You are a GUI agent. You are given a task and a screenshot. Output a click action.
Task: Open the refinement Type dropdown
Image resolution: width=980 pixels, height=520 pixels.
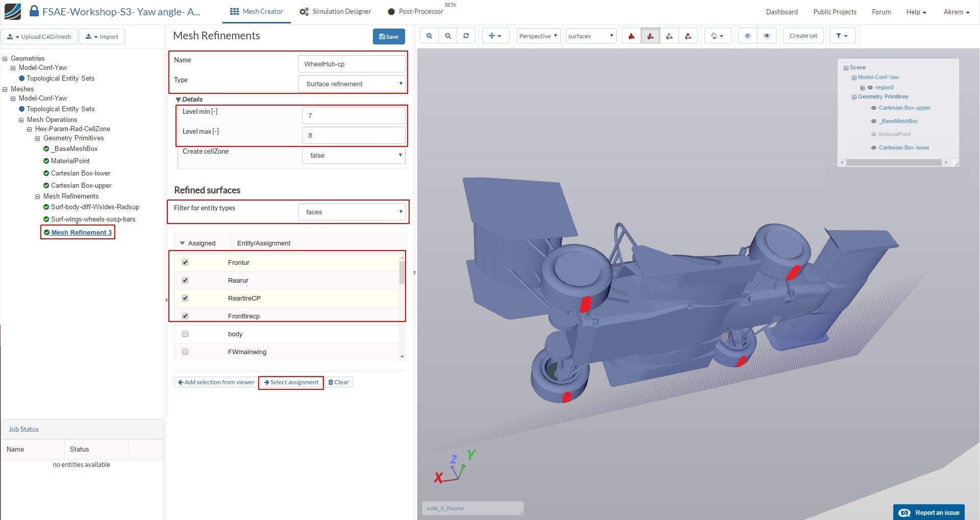pos(352,84)
